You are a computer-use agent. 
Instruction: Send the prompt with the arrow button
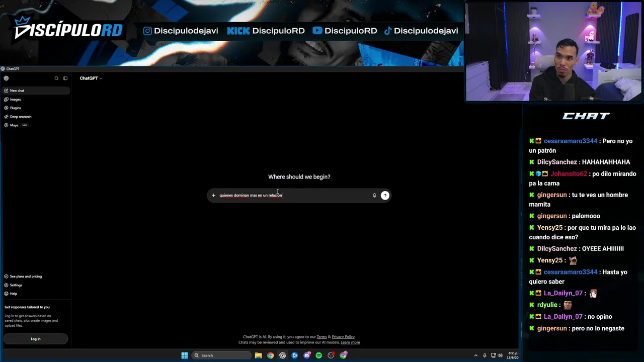(x=385, y=195)
